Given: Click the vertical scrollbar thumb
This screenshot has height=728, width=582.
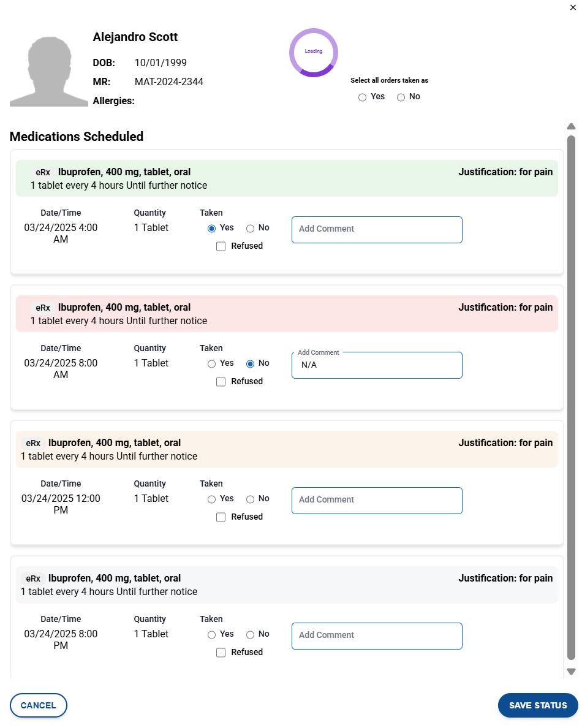Looking at the screenshot, I should 571,398.
